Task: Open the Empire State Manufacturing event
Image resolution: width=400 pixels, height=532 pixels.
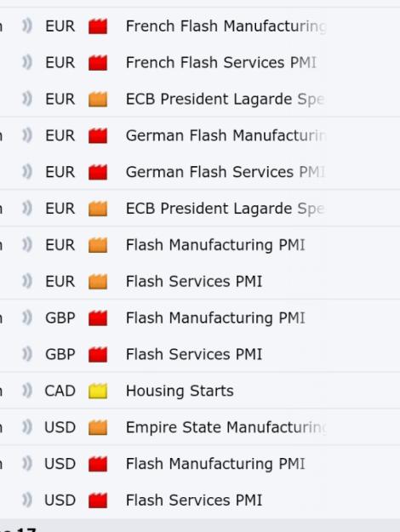Action: pyautogui.click(x=226, y=427)
